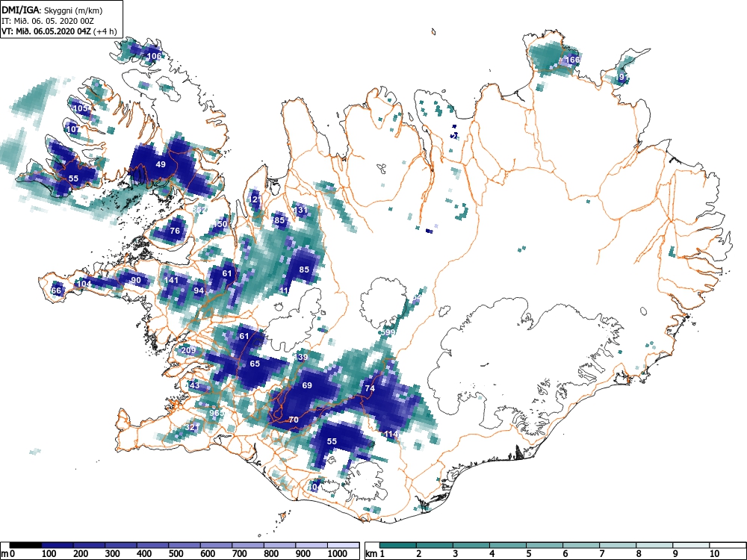The image size is (747, 560).
Task: Pick the teal swatch between 5 and 6 km
Action: (545, 545)
